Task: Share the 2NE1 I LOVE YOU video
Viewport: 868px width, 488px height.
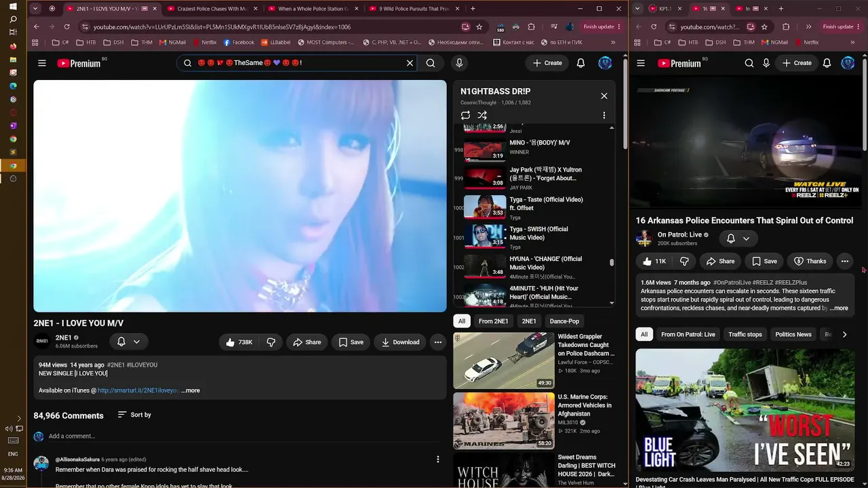Action: (x=307, y=342)
